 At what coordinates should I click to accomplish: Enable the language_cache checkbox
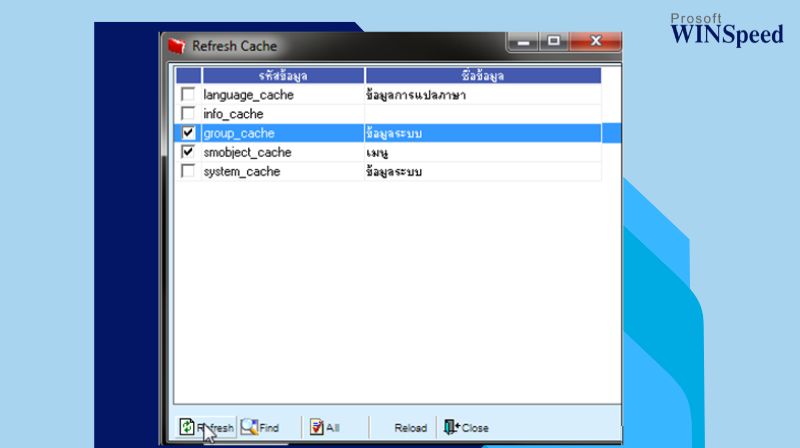tap(188, 94)
